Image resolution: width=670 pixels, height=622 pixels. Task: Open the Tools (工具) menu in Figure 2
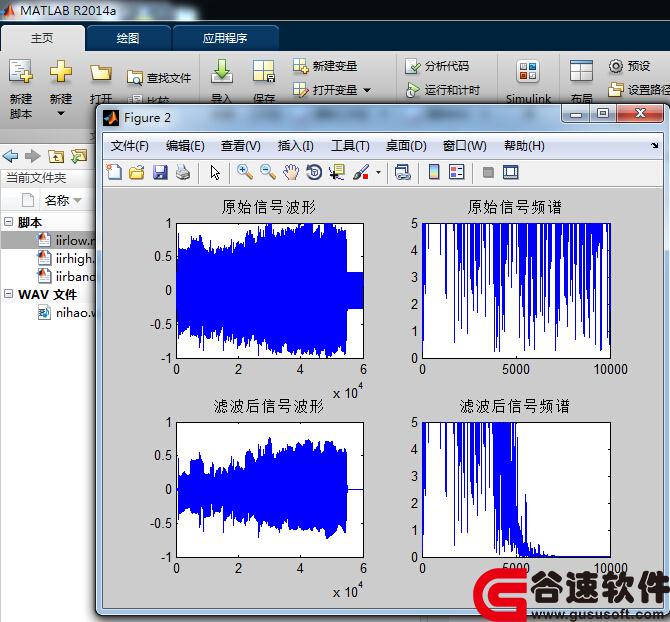point(350,146)
